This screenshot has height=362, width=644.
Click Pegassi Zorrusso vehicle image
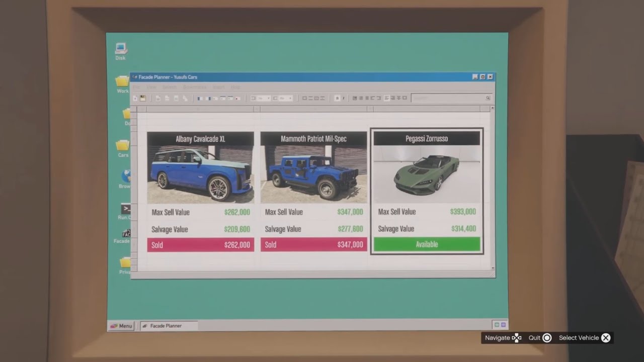(427, 174)
